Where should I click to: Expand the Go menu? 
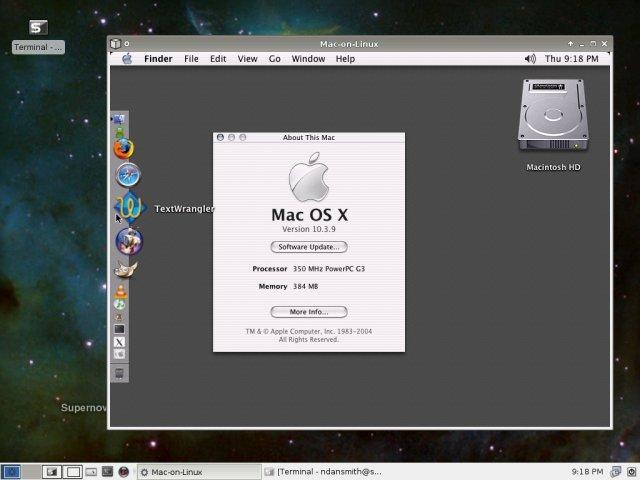pyautogui.click(x=274, y=59)
